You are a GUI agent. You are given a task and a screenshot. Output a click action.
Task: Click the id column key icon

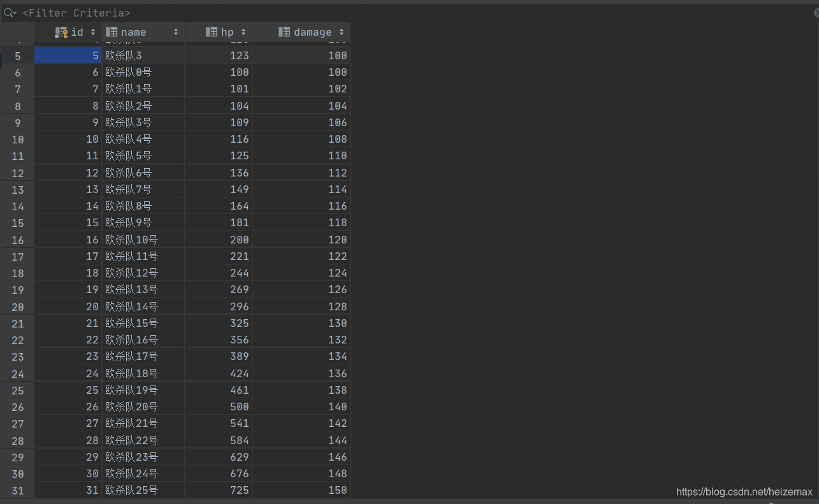61,32
